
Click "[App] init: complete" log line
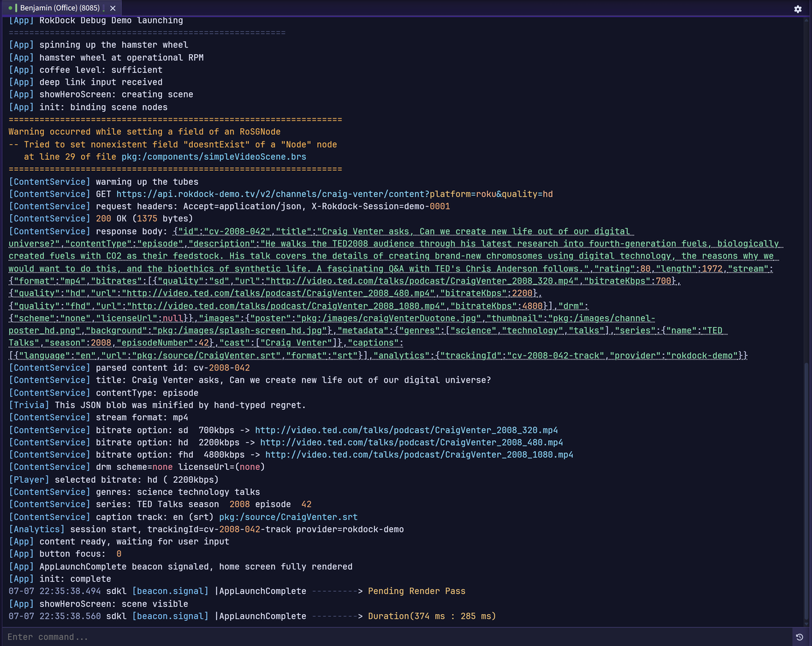point(60,579)
